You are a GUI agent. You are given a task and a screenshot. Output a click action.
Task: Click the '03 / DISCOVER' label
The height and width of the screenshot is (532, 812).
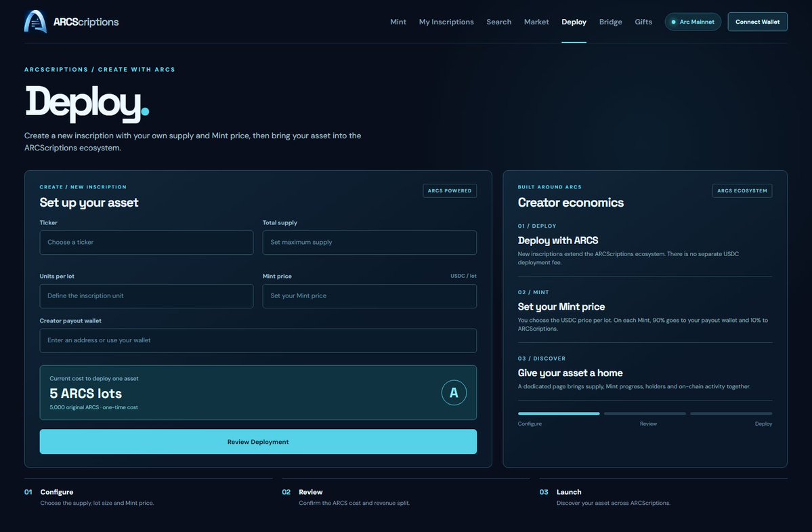tap(541, 359)
